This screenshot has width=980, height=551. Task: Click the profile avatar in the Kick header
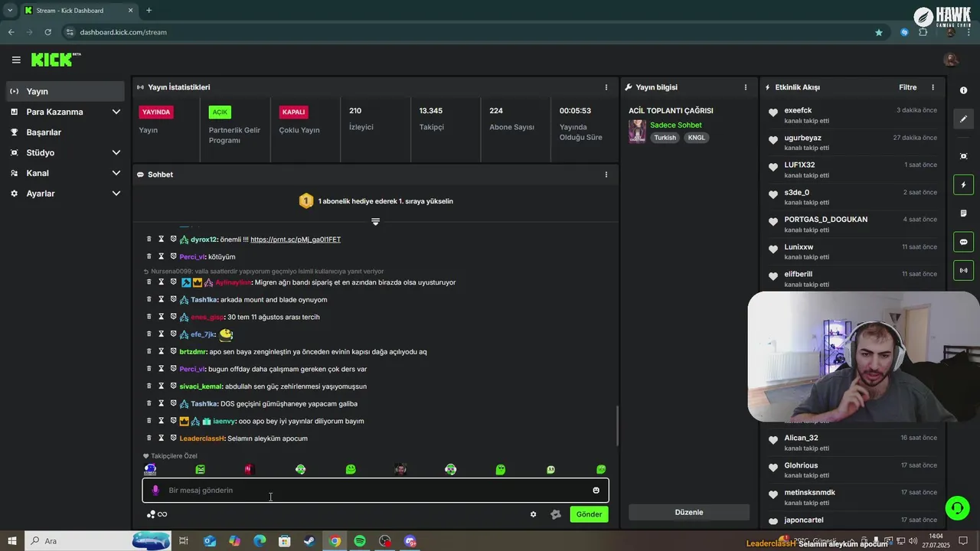[951, 60]
